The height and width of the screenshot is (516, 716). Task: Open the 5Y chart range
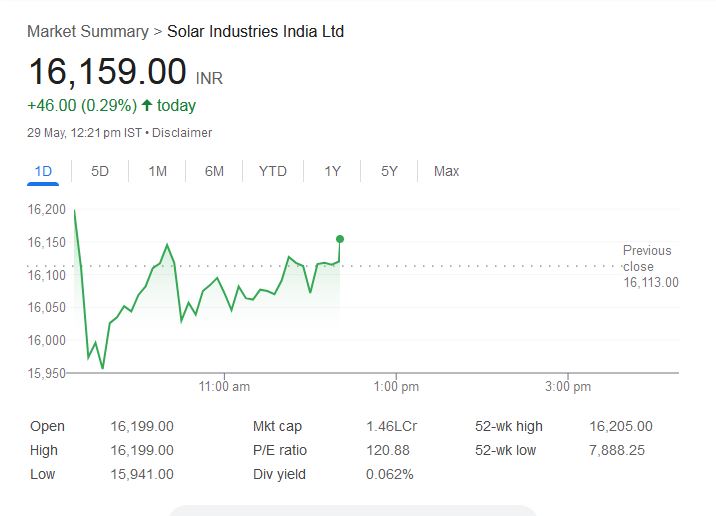(x=389, y=171)
